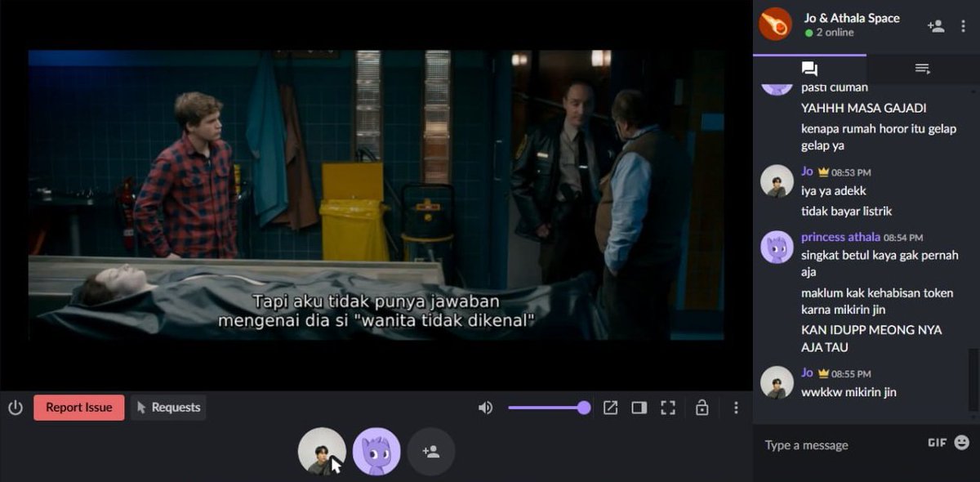Adjust the purple volume slider
Viewport: 980px width, 482px height.
point(549,408)
